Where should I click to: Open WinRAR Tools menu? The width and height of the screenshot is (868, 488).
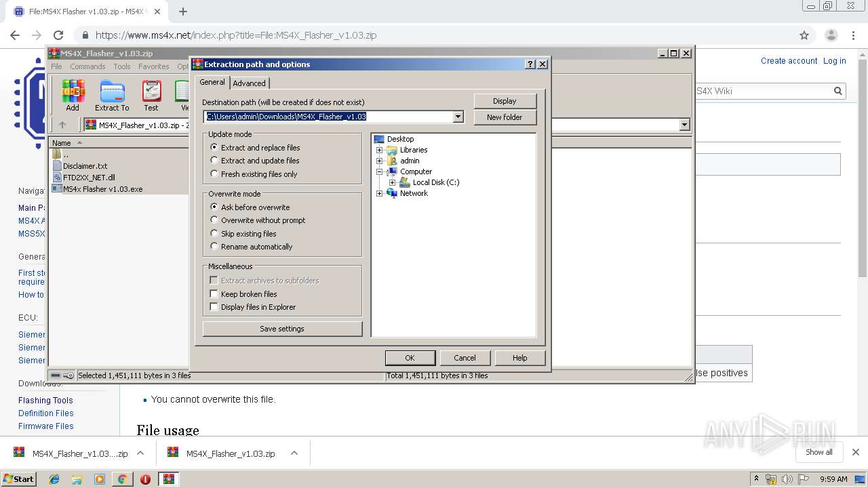point(122,66)
